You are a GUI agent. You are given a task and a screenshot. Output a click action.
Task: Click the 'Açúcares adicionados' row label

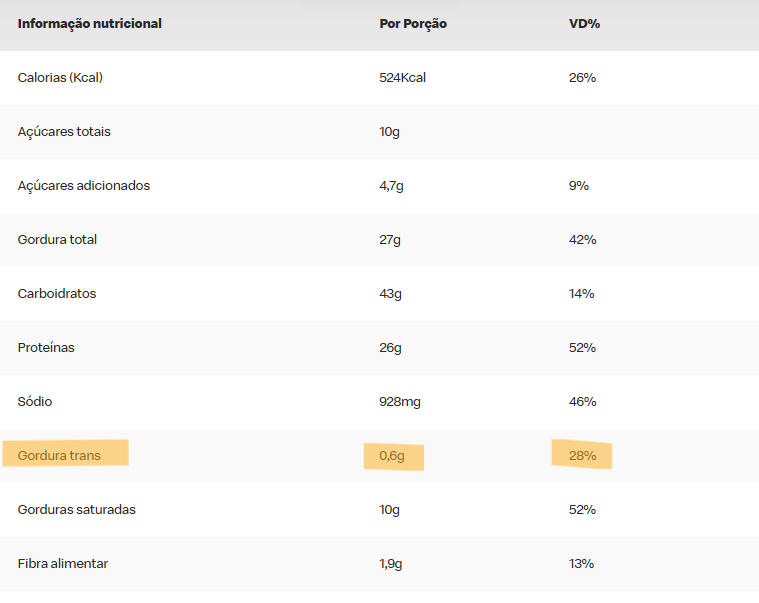point(84,186)
